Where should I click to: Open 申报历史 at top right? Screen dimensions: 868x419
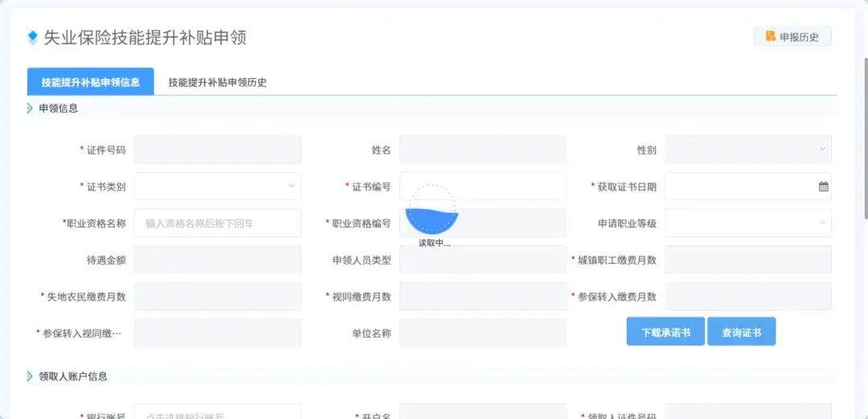pyautogui.click(x=792, y=36)
